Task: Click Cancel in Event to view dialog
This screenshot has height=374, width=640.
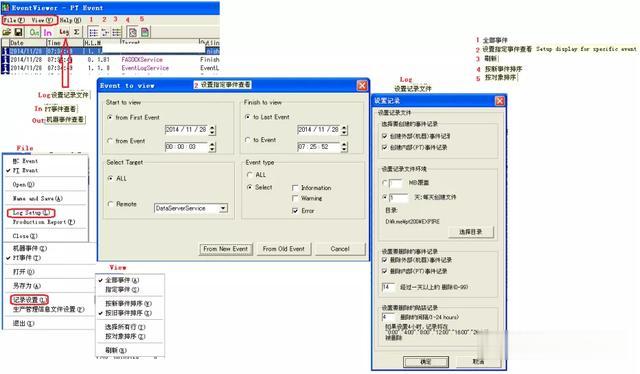Action: pyautogui.click(x=340, y=249)
